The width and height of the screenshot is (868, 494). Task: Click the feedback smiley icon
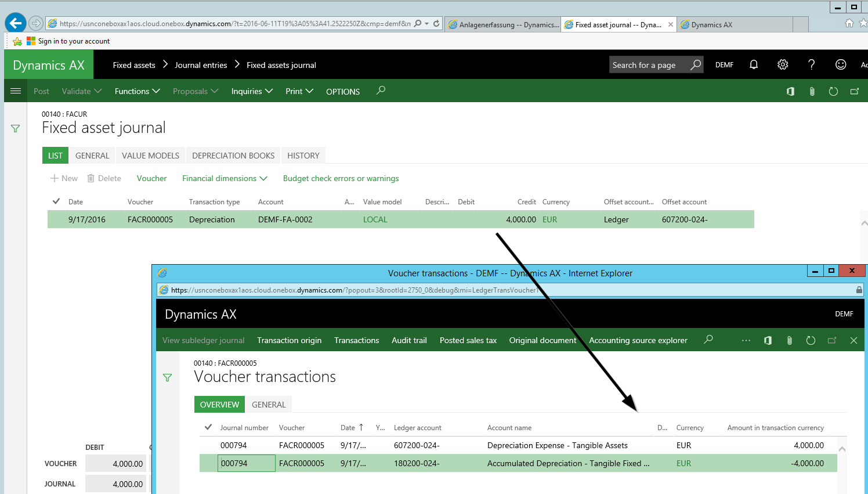click(841, 64)
